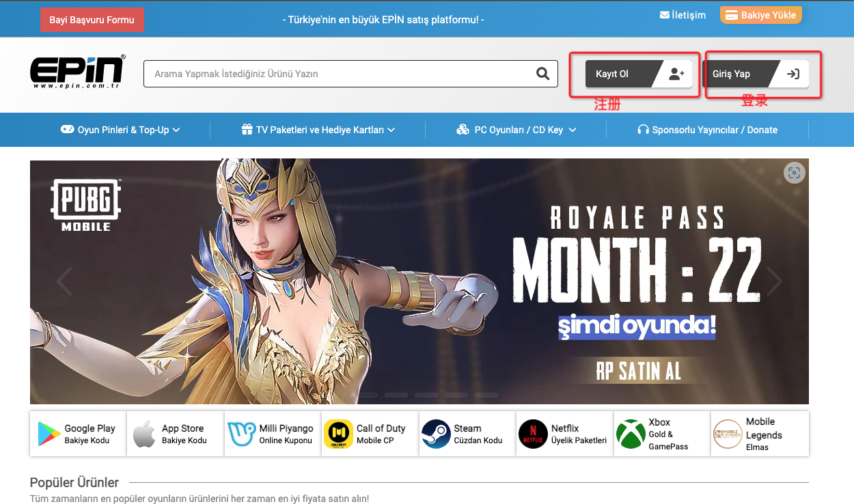Click the PUBG Mobile logo on banner

[86, 205]
